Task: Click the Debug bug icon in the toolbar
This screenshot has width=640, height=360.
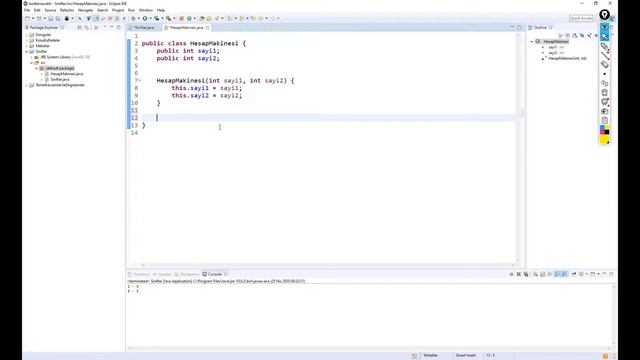Action: (x=134, y=18)
